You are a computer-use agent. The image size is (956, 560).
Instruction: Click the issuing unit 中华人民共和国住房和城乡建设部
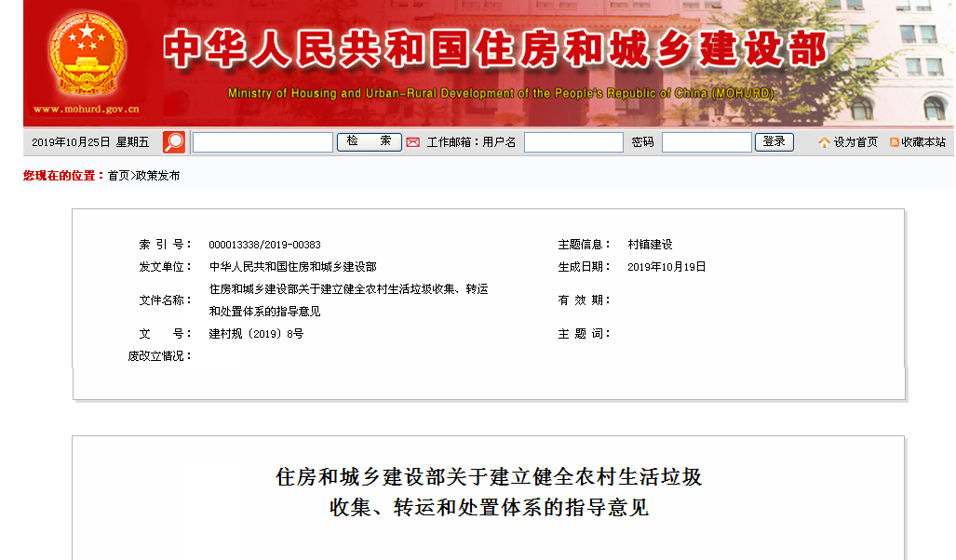coord(292,266)
